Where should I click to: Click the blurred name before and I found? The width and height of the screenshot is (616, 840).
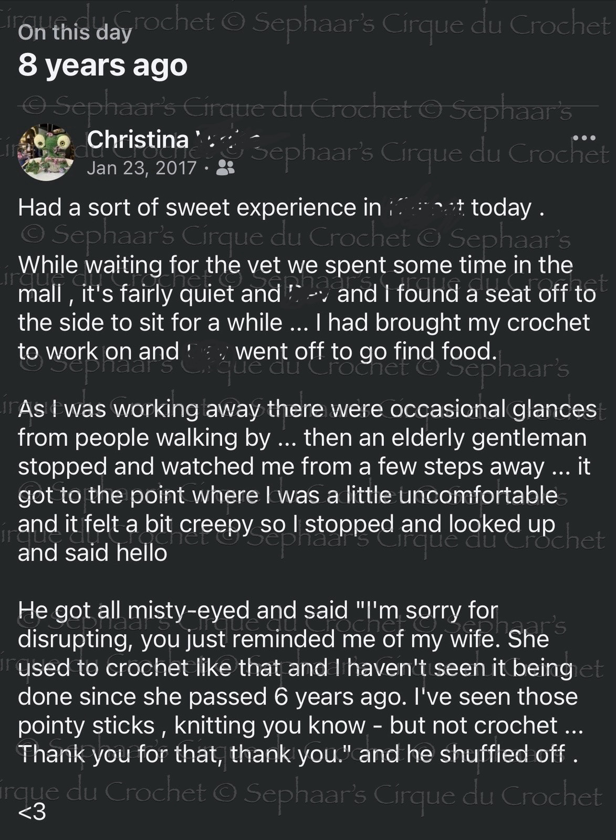308,294
